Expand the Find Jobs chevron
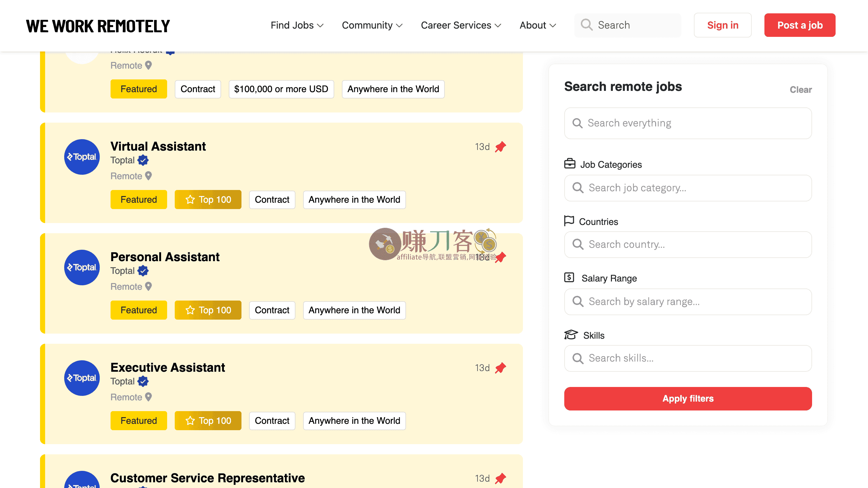Screen dimensions: 868x488 [x=320, y=26]
